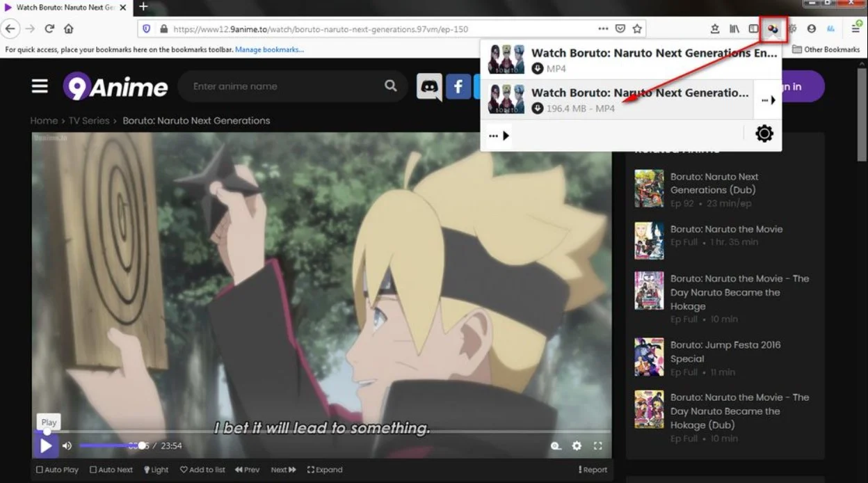Open the 9Anime site hamburger menu
Image resolution: width=868 pixels, height=483 pixels.
point(40,86)
